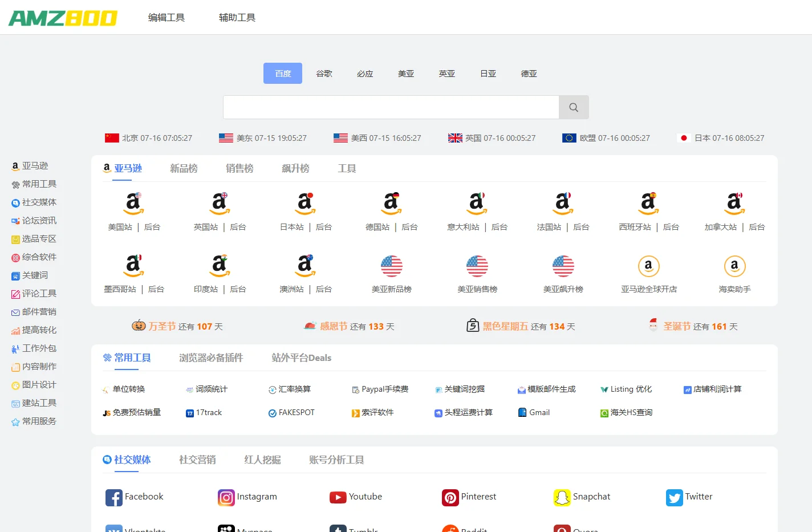Screen dimensions: 812x532
Task: Switch to the 浏览器必备插件 tab
Action: tap(211, 358)
